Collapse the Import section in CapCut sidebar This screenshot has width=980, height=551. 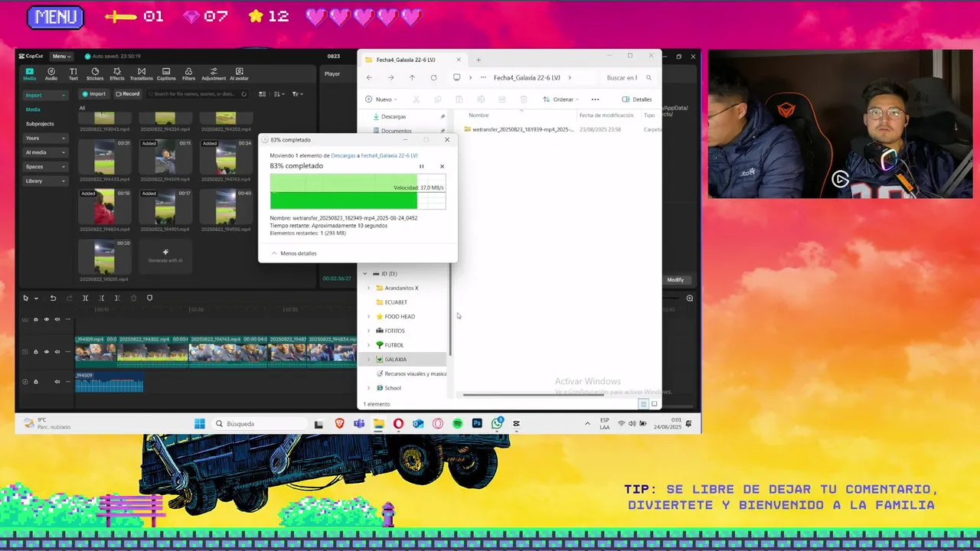pos(45,95)
